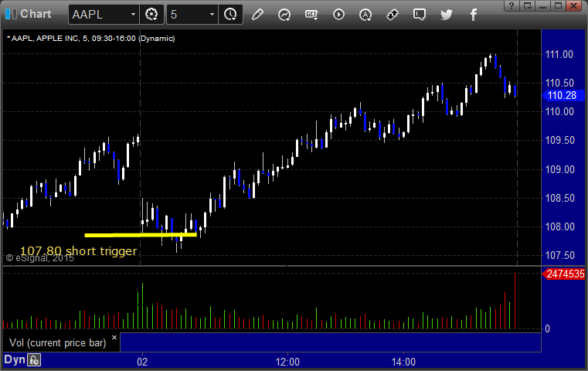Select the pencil drawing tools icon
The image size is (588, 371).
click(257, 15)
